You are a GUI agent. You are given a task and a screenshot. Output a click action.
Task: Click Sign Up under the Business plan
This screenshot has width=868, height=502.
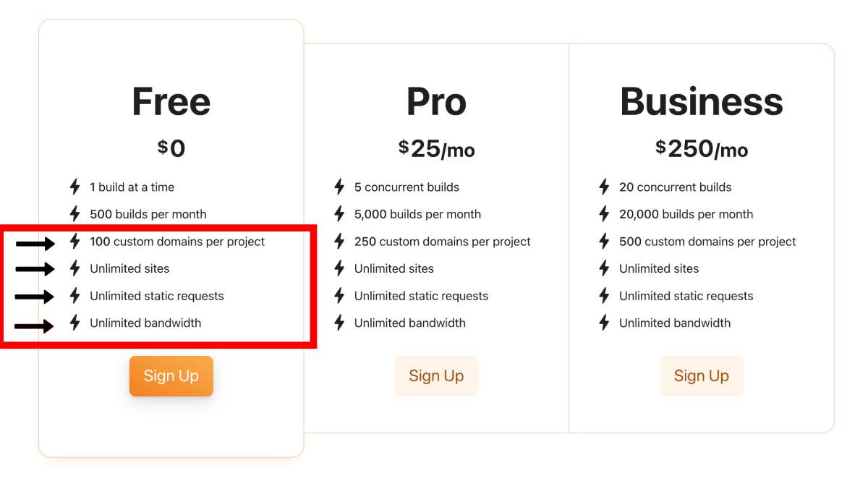click(701, 375)
